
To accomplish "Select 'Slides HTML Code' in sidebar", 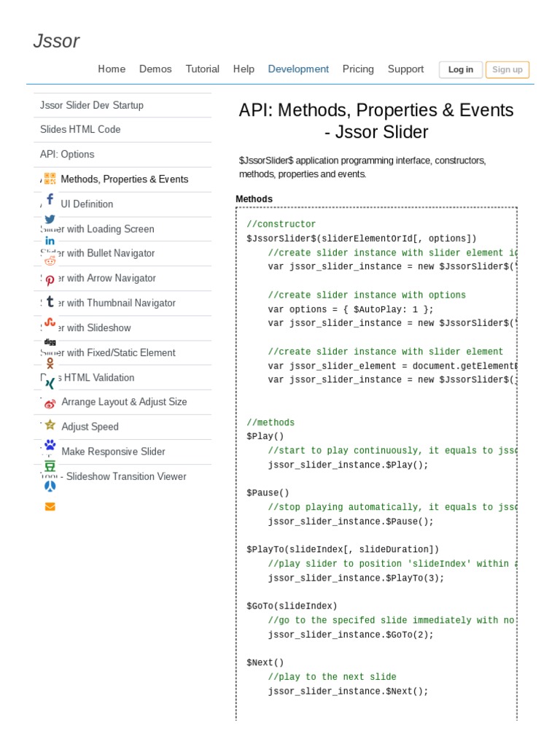I will 80,130.
